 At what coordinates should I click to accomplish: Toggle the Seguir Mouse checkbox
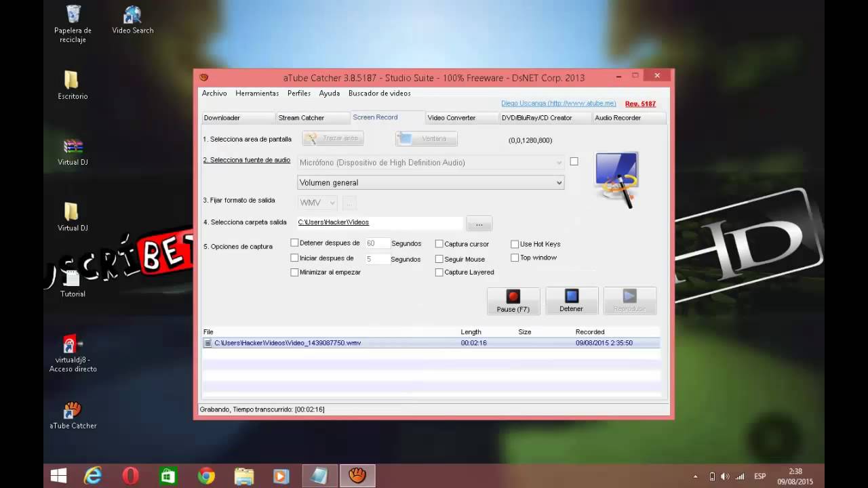(439, 259)
